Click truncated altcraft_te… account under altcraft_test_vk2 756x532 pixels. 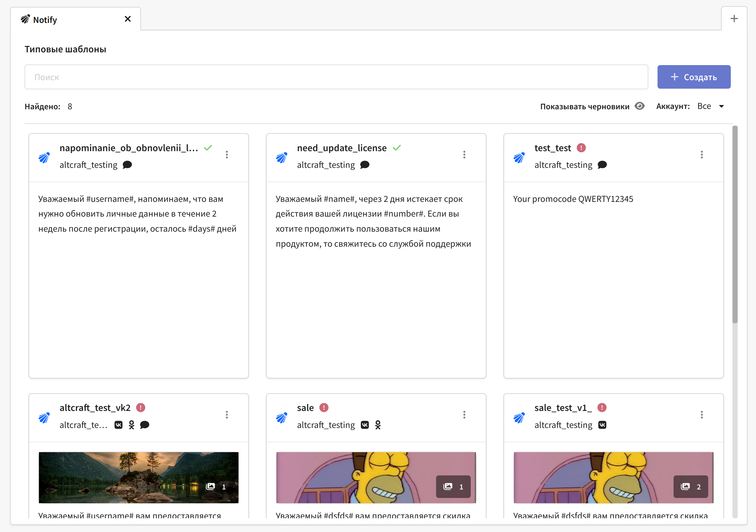click(x=83, y=425)
